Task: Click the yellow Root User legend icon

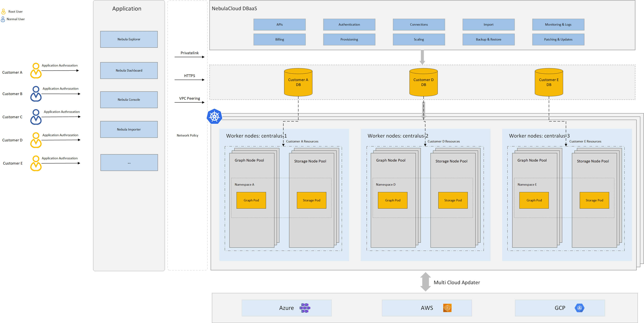Action: point(3,12)
